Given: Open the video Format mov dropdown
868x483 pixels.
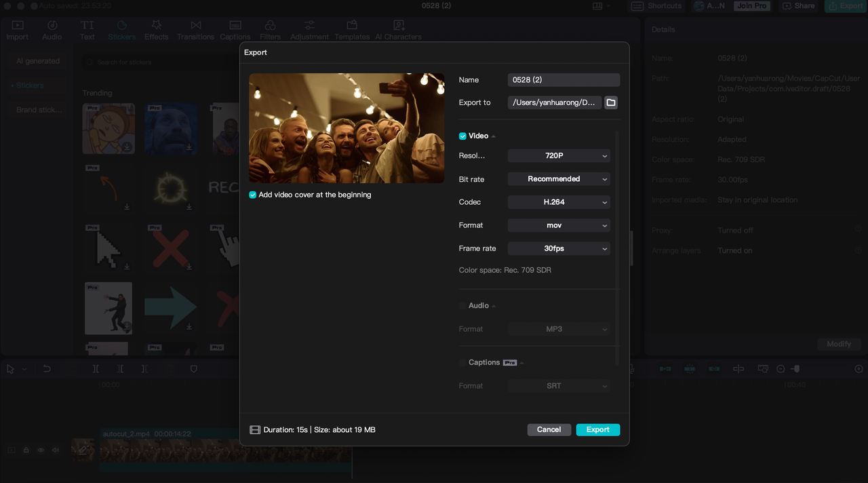Looking at the screenshot, I should coord(559,225).
